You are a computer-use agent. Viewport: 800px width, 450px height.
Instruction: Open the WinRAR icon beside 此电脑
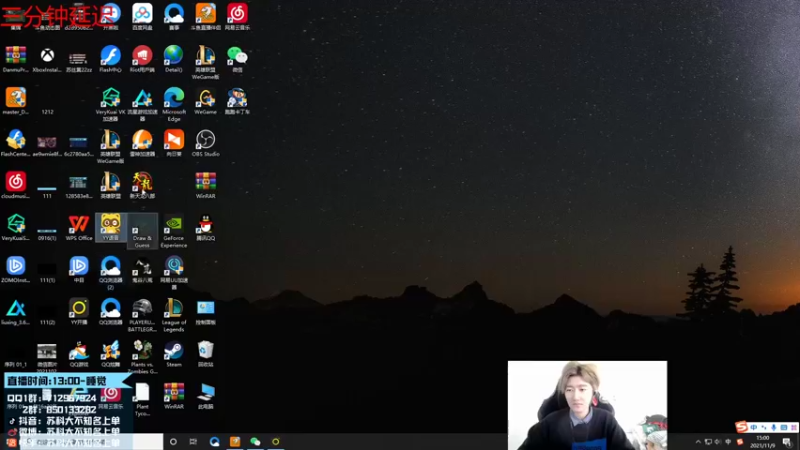[174, 396]
